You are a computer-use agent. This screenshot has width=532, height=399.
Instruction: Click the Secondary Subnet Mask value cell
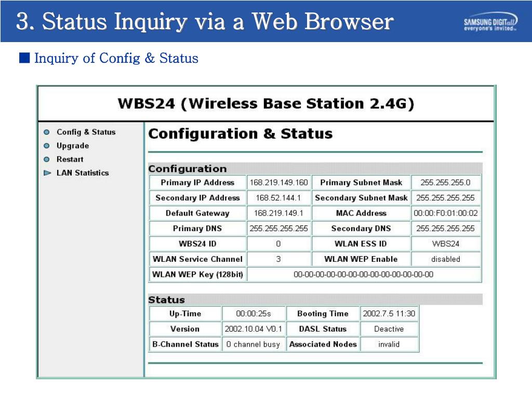tap(445, 198)
